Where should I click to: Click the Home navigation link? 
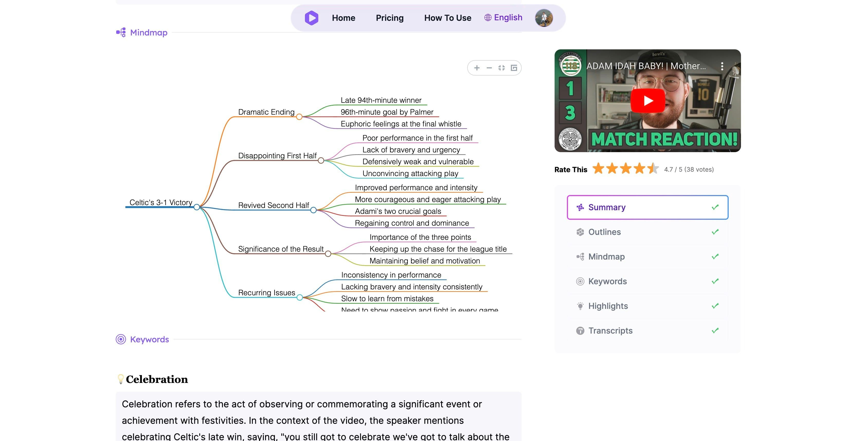(x=343, y=18)
